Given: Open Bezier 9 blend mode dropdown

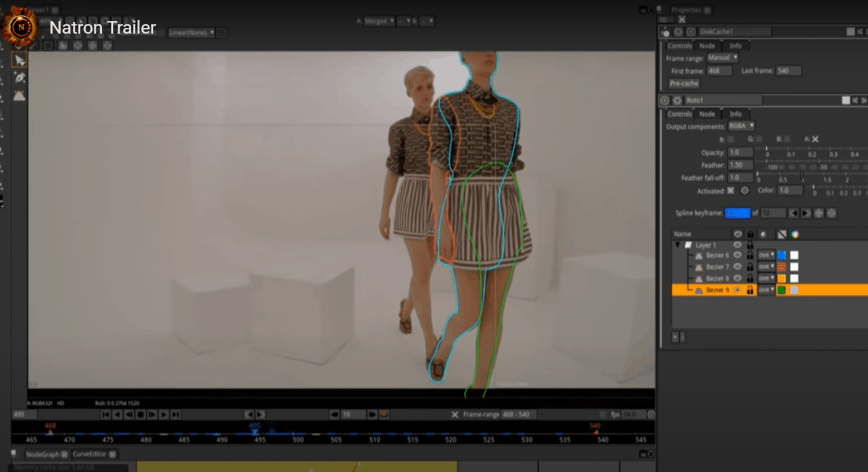Looking at the screenshot, I should (766, 290).
